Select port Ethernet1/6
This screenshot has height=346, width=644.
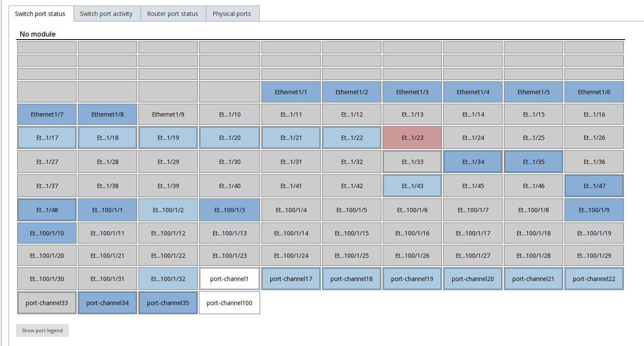(594, 92)
